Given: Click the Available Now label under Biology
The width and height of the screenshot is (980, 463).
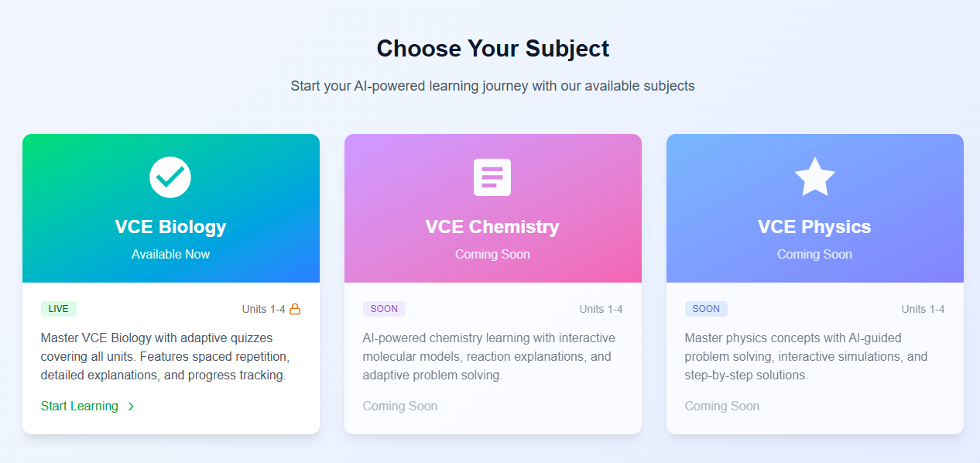Looking at the screenshot, I should (x=170, y=254).
